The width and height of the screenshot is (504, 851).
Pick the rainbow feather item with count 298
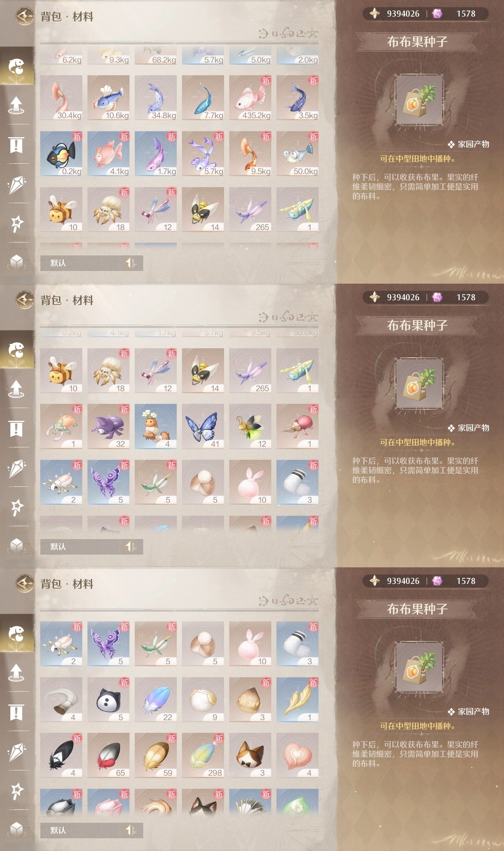coord(203,755)
